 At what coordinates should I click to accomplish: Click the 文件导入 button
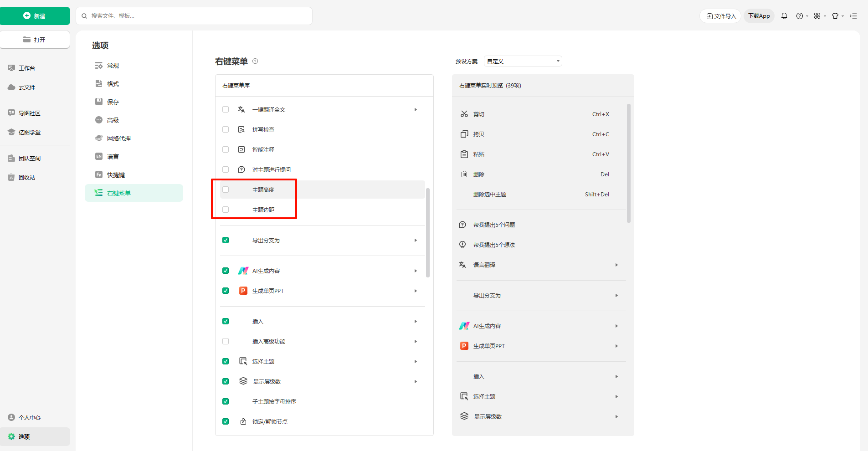720,16
